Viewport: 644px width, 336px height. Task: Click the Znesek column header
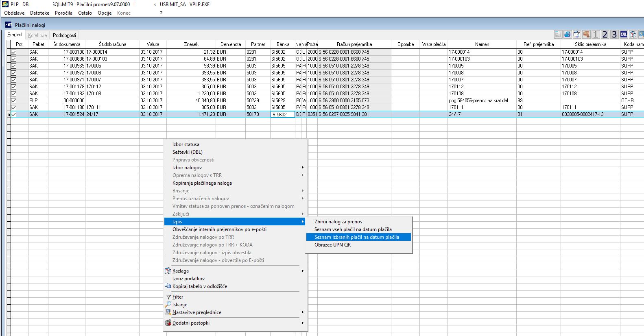pos(191,44)
